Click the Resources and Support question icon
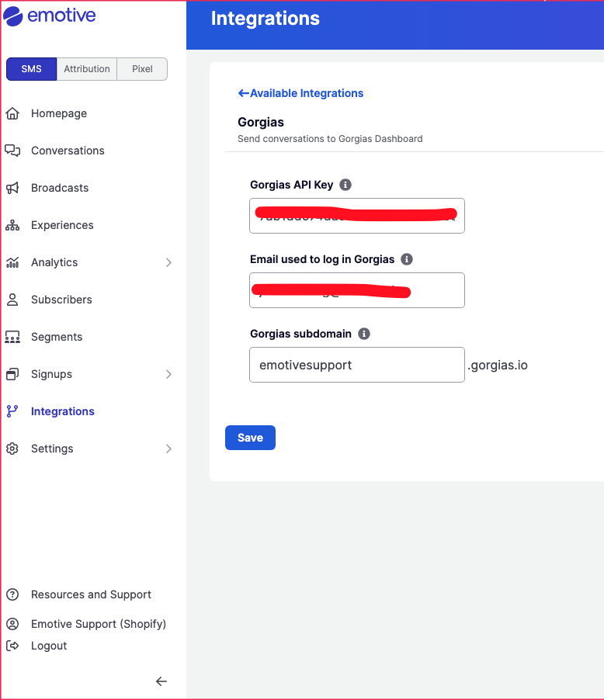This screenshot has height=700, width=604. [12, 594]
